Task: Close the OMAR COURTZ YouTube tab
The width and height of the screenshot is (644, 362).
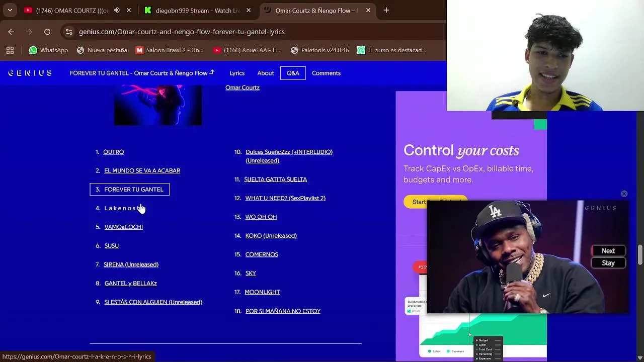Action: click(129, 10)
